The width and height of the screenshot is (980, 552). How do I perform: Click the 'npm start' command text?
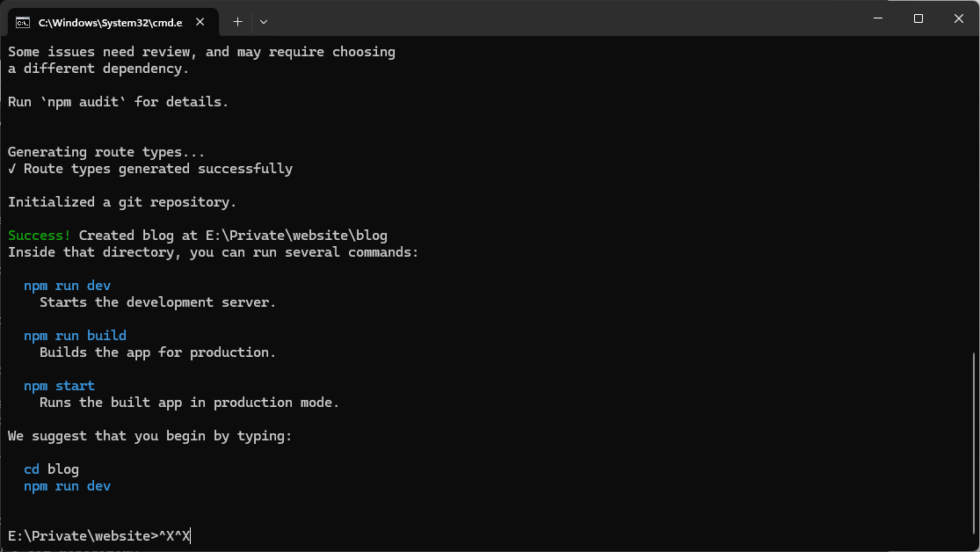tap(60, 386)
